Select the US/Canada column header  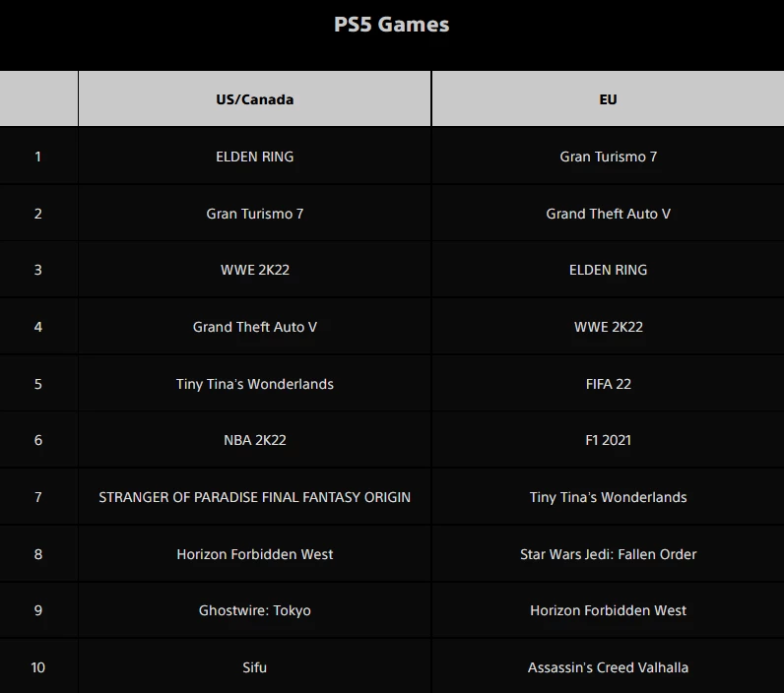coord(254,98)
